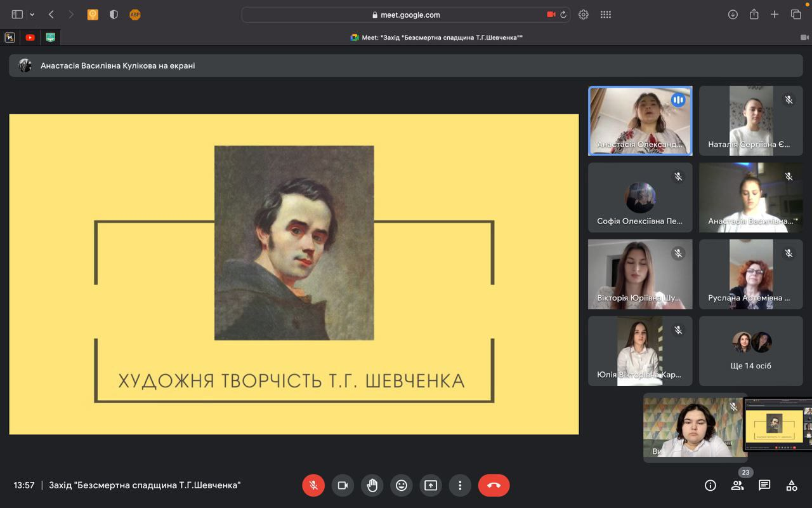Raise hand in the meeting
Image resolution: width=812 pixels, height=508 pixels.
(x=372, y=485)
